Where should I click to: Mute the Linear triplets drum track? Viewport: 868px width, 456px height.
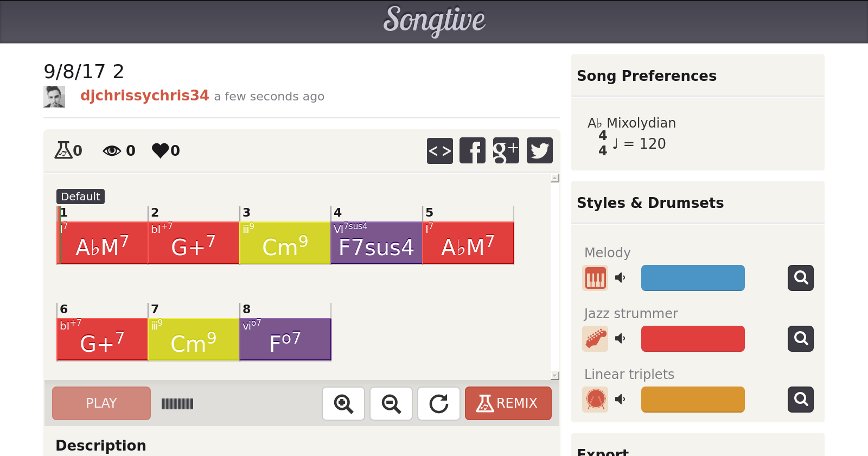(x=620, y=400)
